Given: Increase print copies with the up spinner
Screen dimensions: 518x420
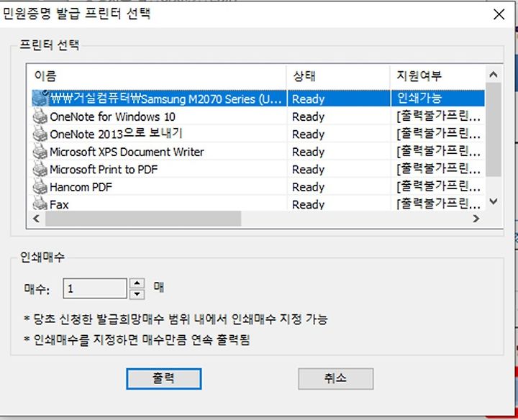Looking at the screenshot, I should coord(137,283).
